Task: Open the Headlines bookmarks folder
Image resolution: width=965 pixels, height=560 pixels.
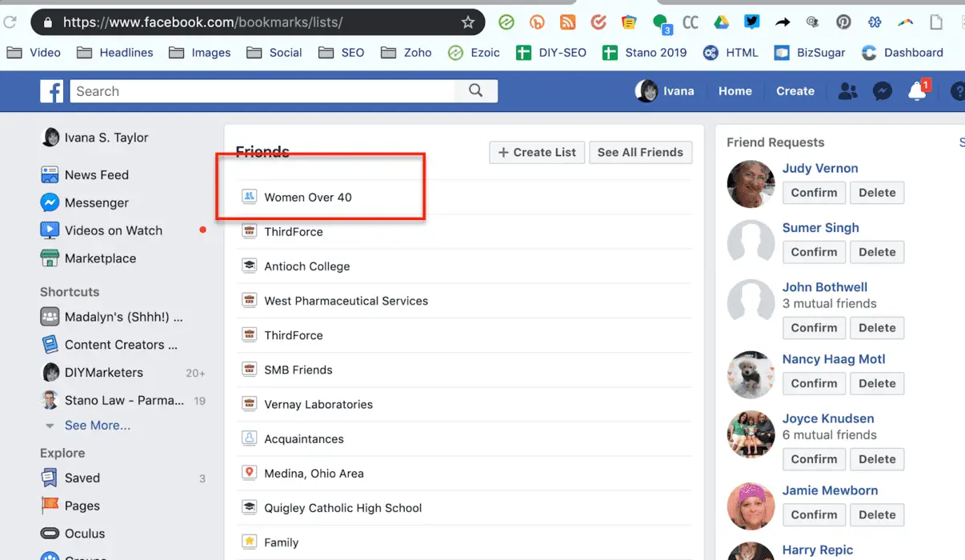Action: pyautogui.click(x=115, y=53)
